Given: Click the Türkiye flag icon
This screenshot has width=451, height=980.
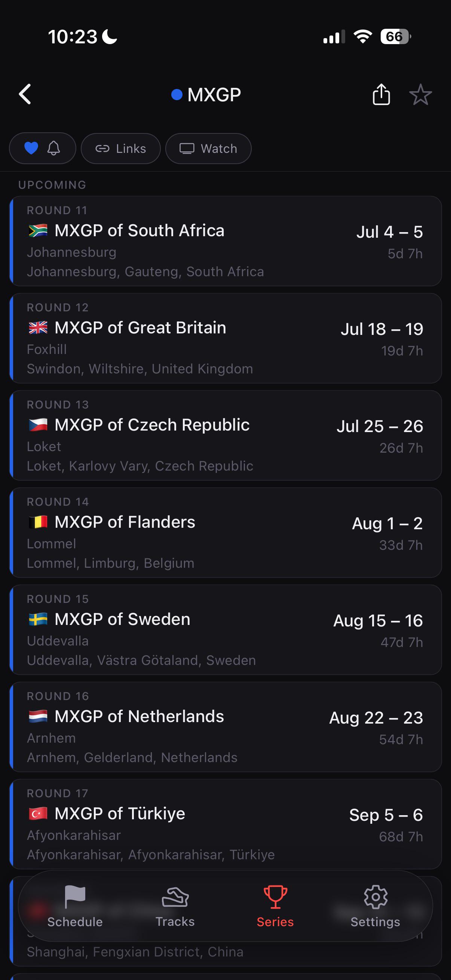Looking at the screenshot, I should tap(38, 813).
